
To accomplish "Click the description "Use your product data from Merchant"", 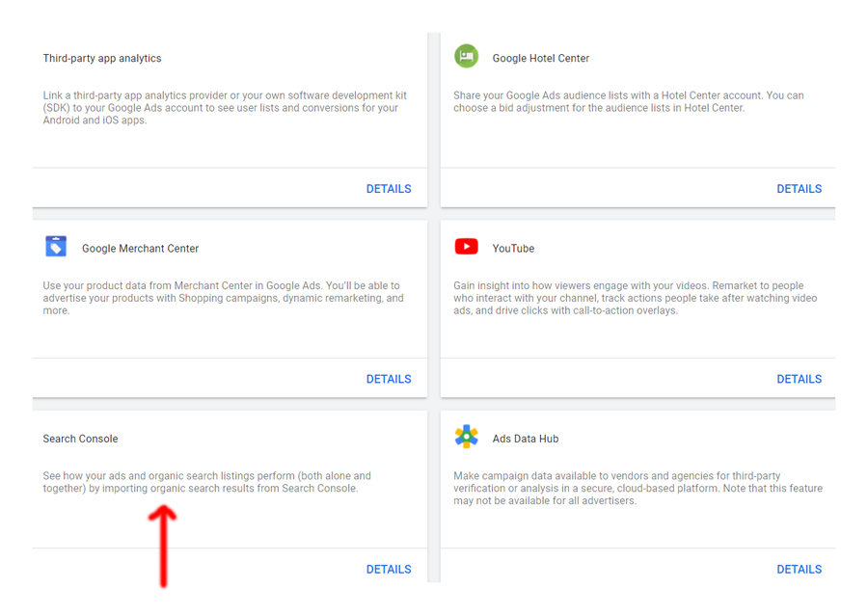I will (223, 298).
